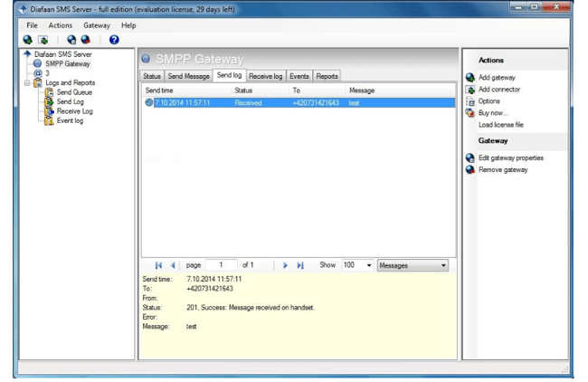Open help via blue question mark icon

[x=114, y=40]
